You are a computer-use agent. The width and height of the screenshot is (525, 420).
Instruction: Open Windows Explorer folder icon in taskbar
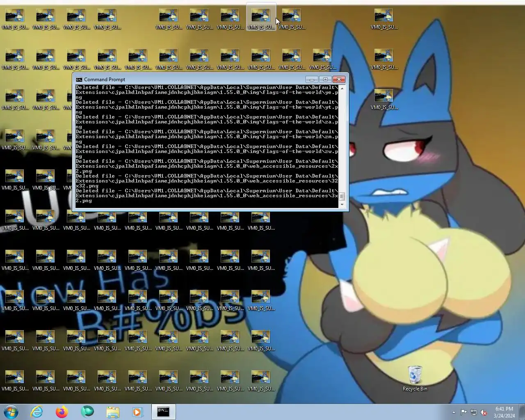coord(113,412)
